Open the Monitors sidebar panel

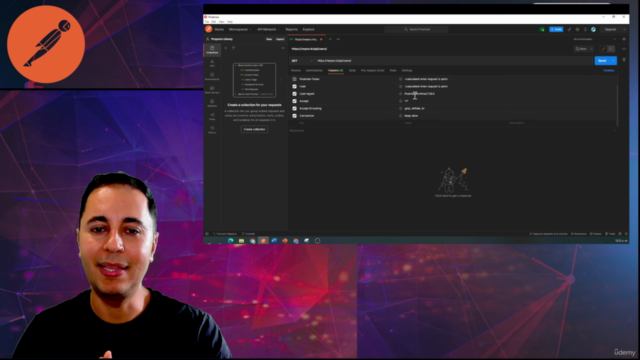(x=212, y=103)
